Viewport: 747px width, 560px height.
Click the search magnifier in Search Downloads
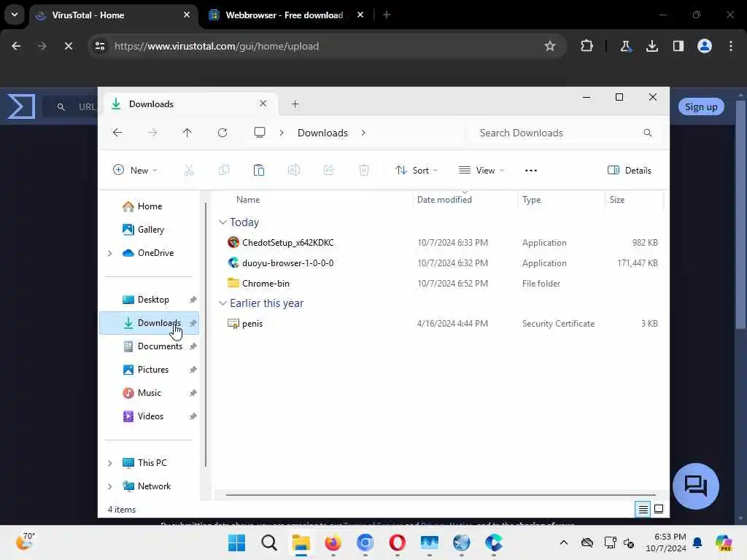pyautogui.click(x=648, y=133)
